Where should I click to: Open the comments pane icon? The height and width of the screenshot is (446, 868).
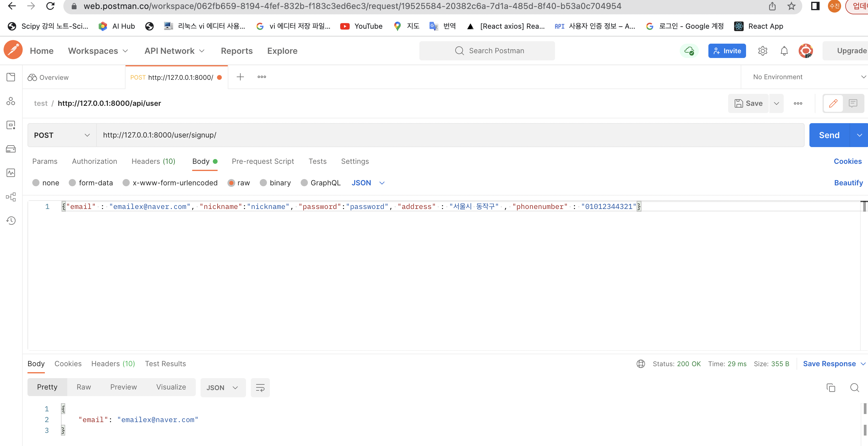click(x=853, y=103)
